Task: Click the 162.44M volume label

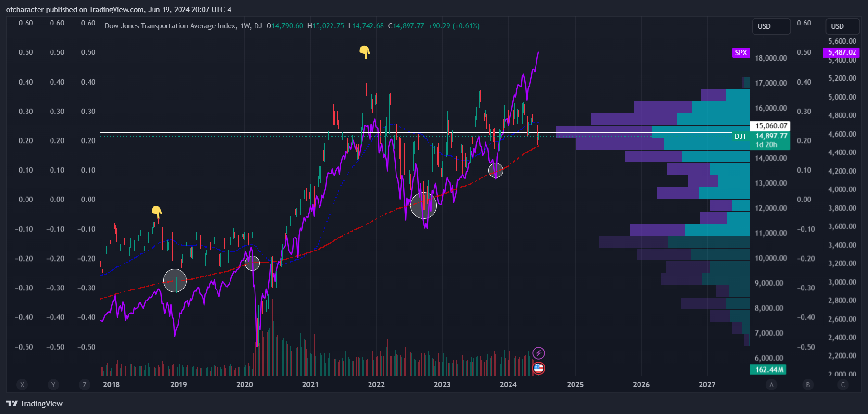Action: tap(768, 370)
